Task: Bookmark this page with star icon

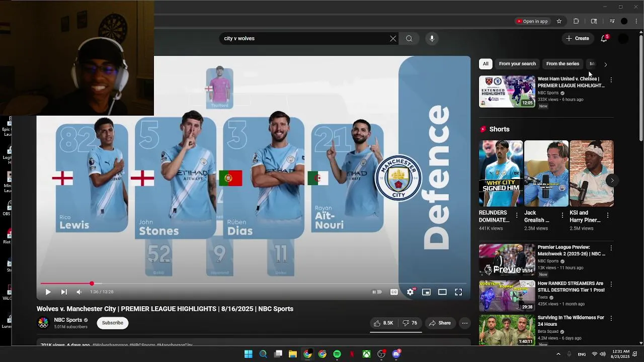Action: (559, 21)
